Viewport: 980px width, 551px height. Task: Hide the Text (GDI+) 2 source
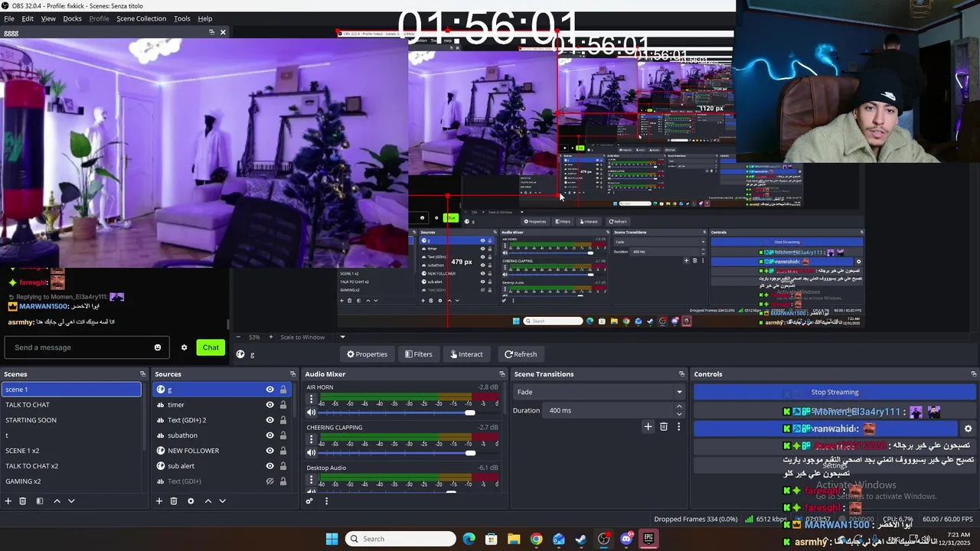[269, 420]
